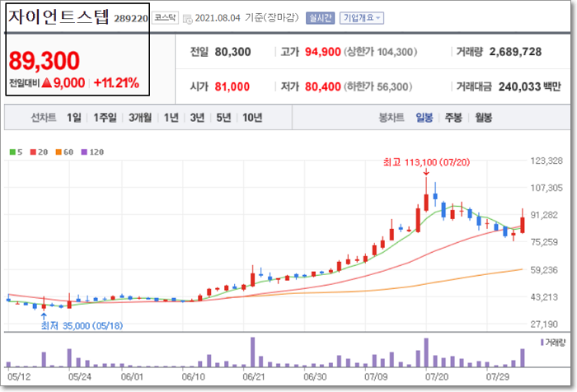The width and height of the screenshot is (577, 392).
Task: Click the 저가 value 80,400
Action: coord(323,86)
